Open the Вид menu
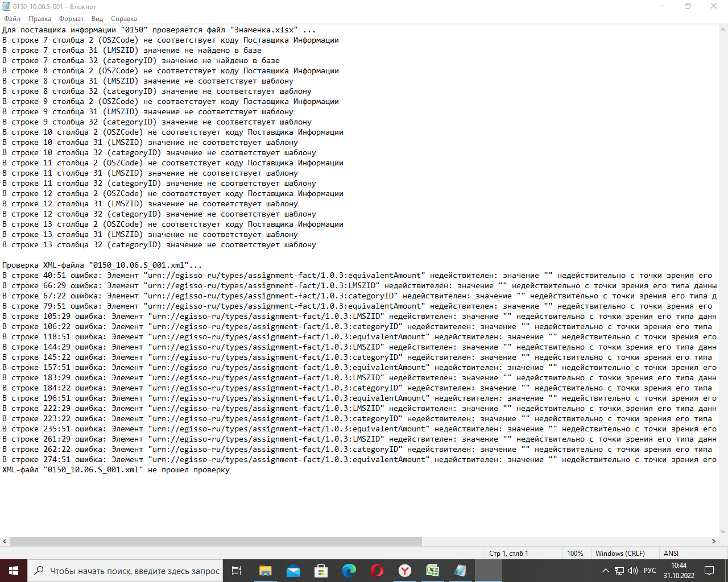Viewport: 728px width, 582px height. coord(97,19)
